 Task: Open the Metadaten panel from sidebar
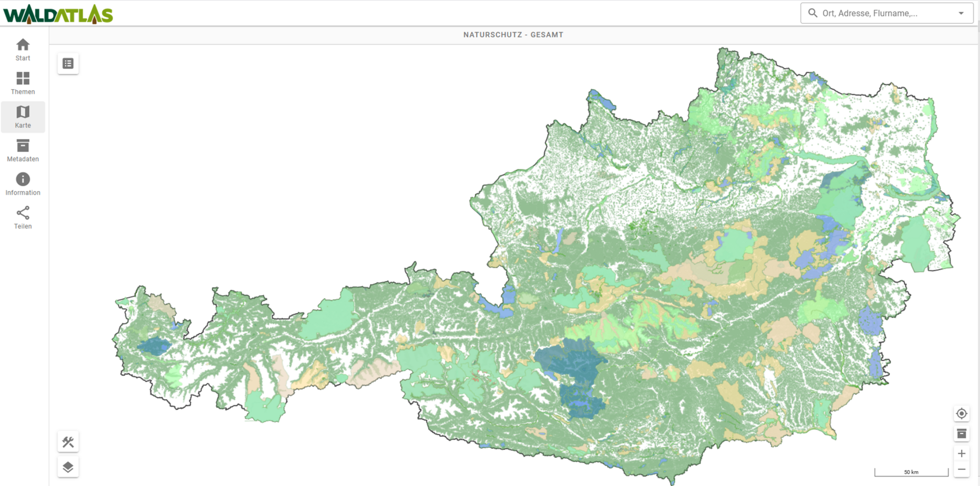[23, 151]
